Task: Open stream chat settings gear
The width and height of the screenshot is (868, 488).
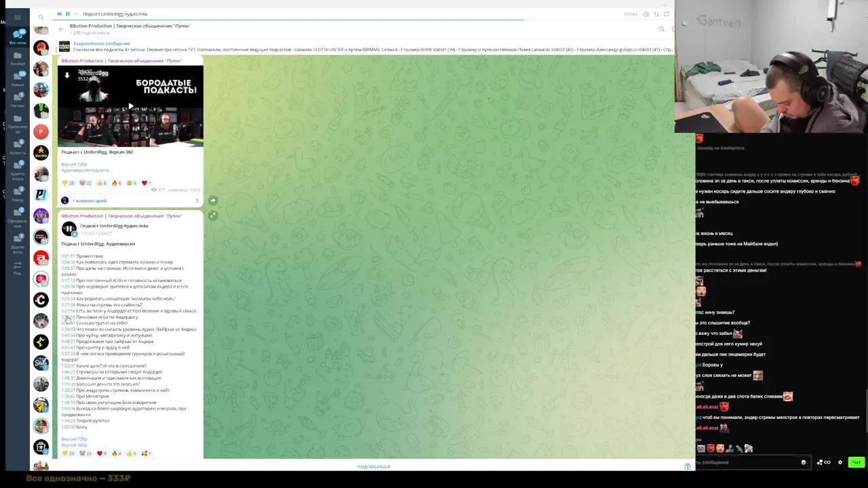Action: [840, 462]
